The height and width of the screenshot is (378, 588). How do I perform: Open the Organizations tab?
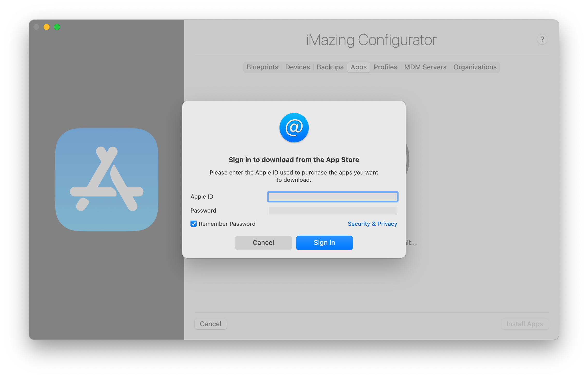pyautogui.click(x=475, y=67)
